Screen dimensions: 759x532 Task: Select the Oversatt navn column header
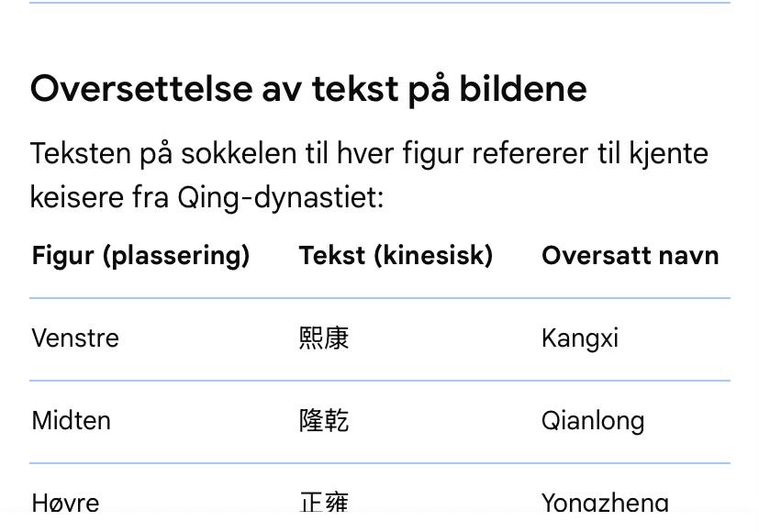pyautogui.click(x=631, y=255)
